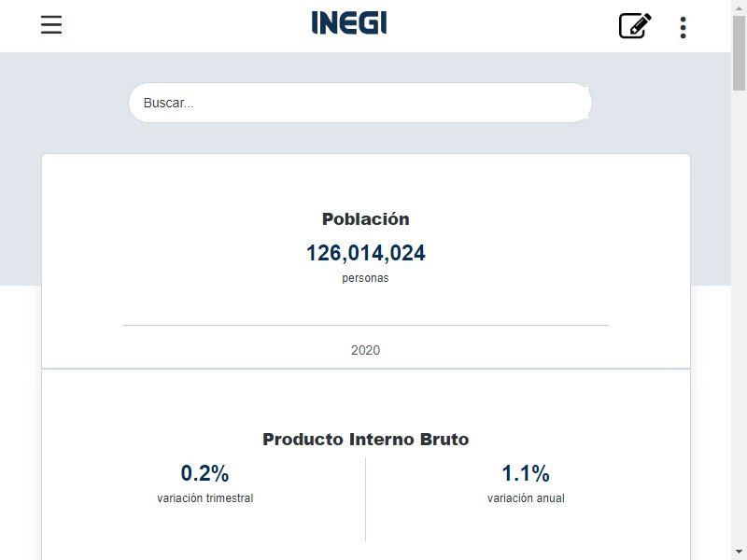The width and height of the screenshot is (747, 560).
Task: Click the INEGI logo
Action: pyautogui.click(x=348, y=22)
